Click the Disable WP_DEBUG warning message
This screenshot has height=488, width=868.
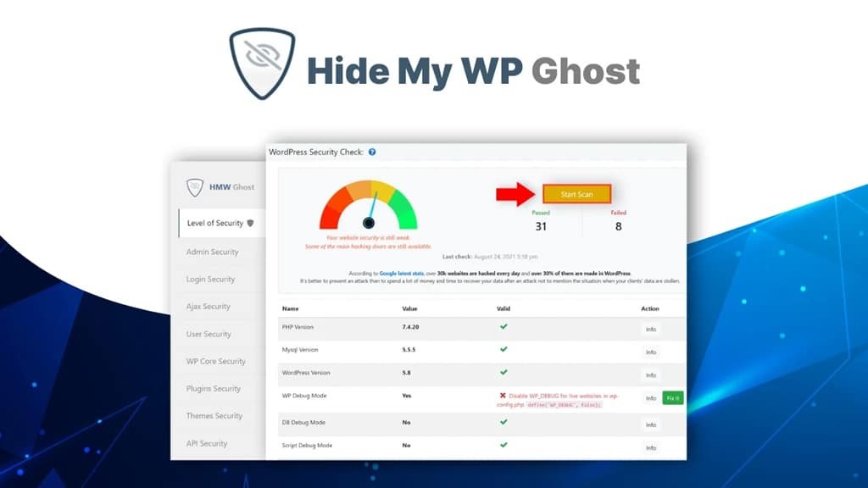[558, 400]
